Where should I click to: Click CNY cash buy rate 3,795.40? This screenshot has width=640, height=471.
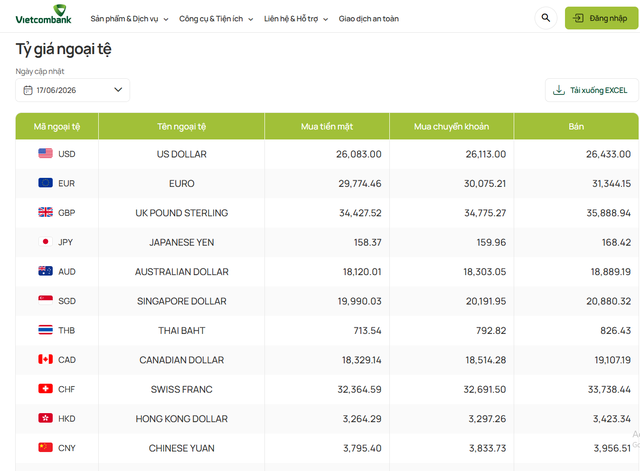pos(362,448)
